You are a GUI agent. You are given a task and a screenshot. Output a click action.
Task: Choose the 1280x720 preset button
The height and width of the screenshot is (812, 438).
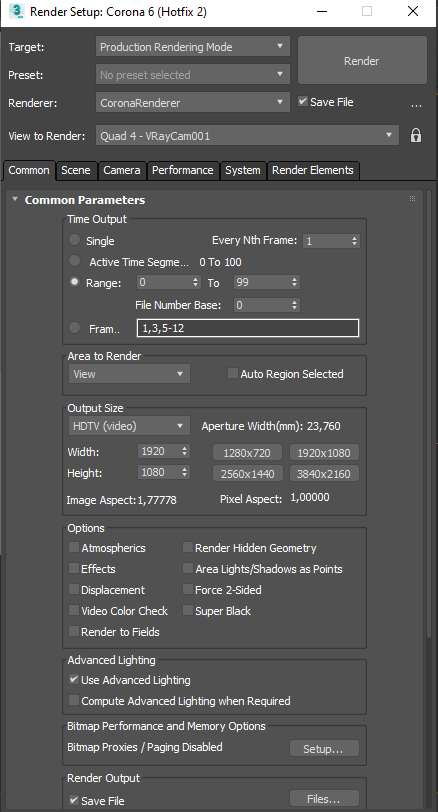tap(247, 453)
